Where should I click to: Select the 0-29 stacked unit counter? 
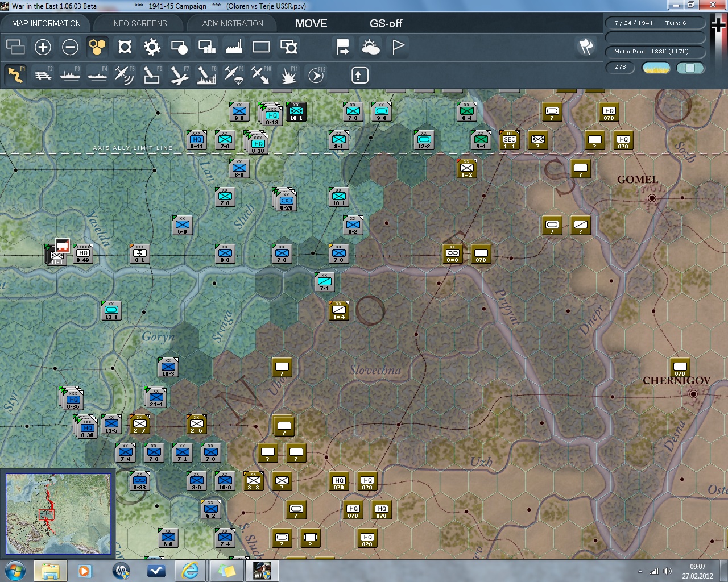tap(286, 201)
